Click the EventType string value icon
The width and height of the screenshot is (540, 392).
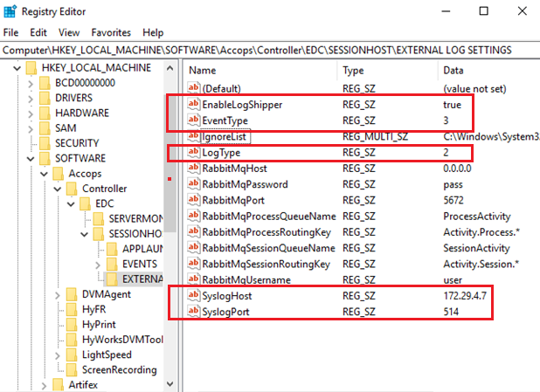(193, 120)
